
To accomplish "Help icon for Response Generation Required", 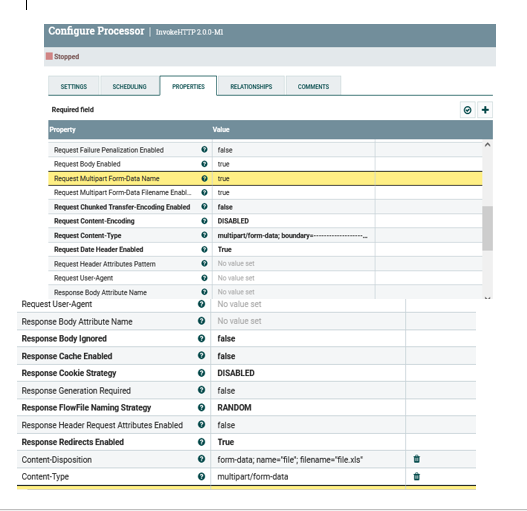I will click(x=201, y=390).
